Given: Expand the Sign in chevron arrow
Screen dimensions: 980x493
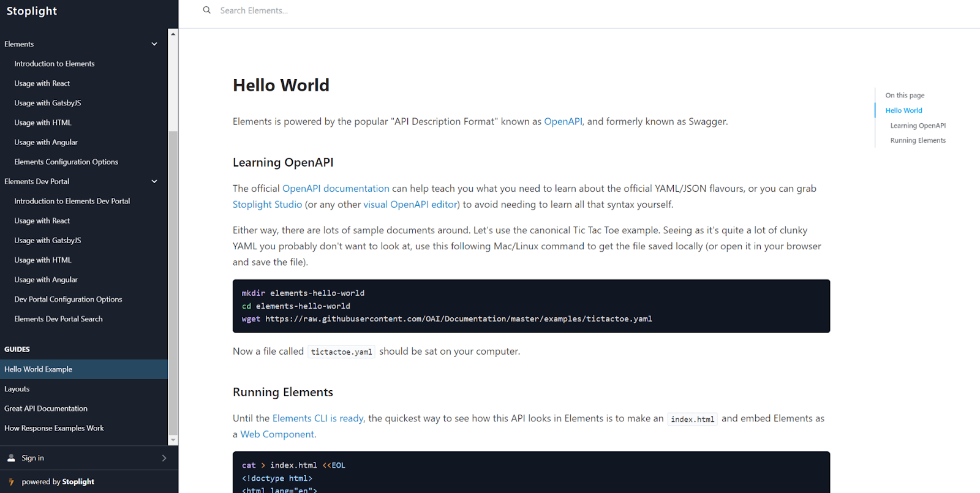Looking at the screenshot, I should (x=164, y=458).
